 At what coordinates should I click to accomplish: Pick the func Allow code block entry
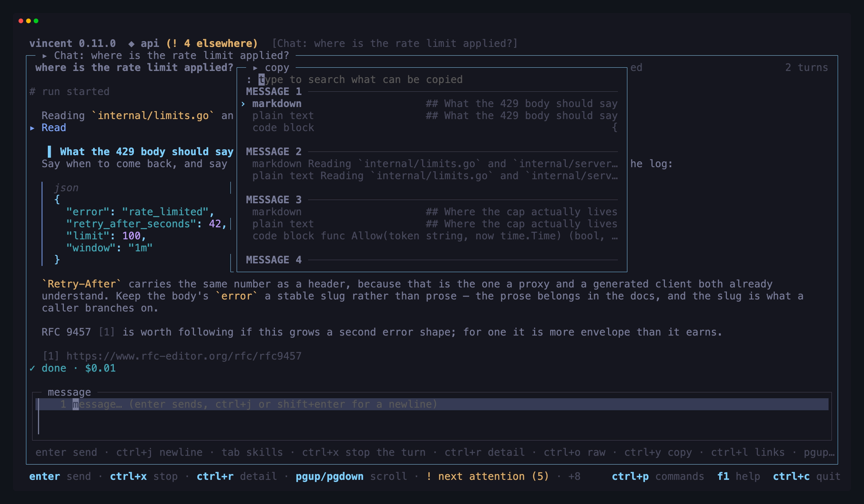[x=431, y=236]
